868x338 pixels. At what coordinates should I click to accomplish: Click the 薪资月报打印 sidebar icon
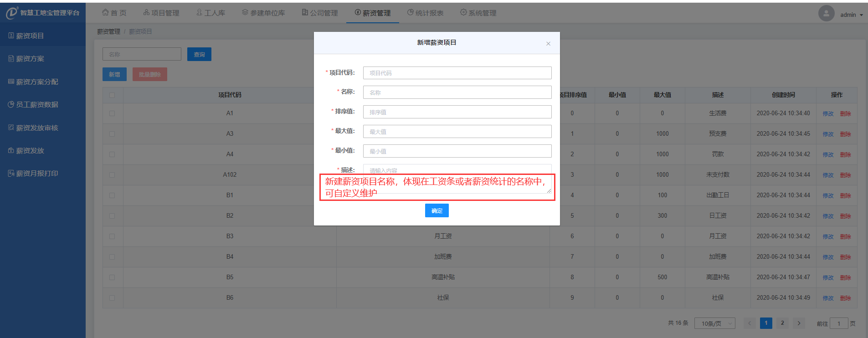click(x=11, y=173)
